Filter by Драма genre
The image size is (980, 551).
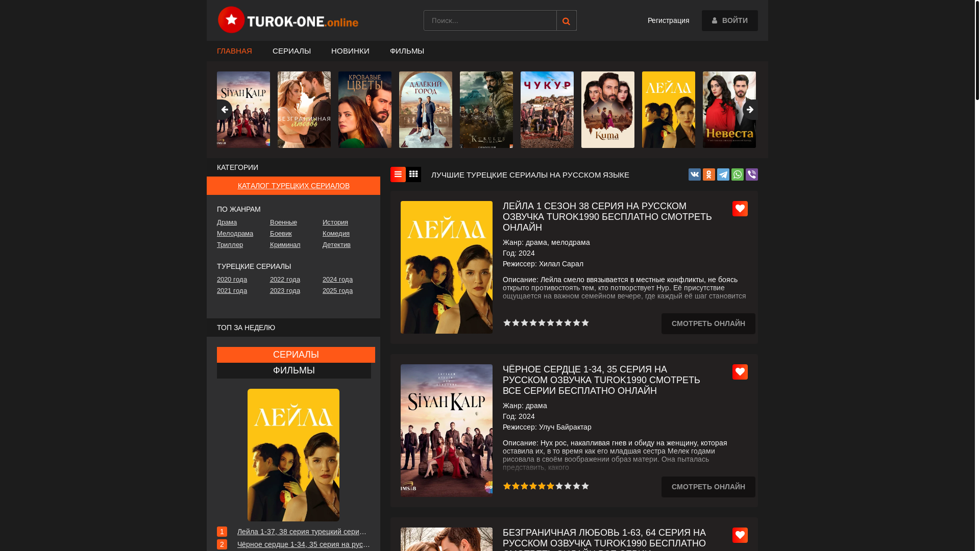[x=227, y=222]
